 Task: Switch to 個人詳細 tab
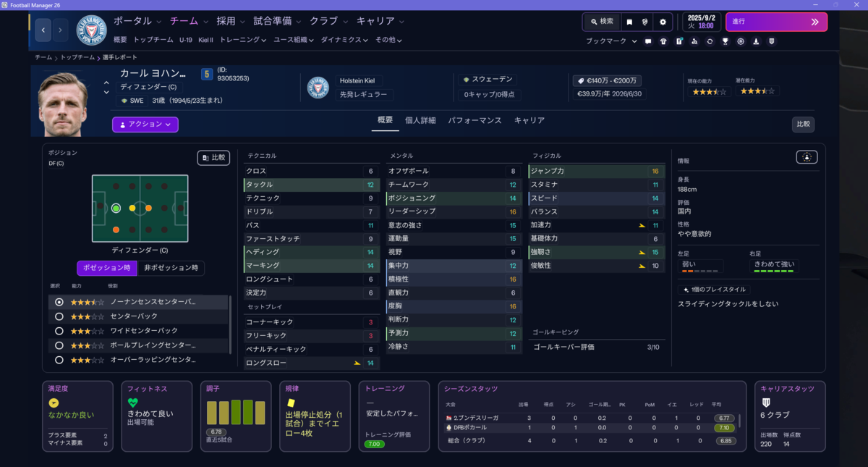420,120
